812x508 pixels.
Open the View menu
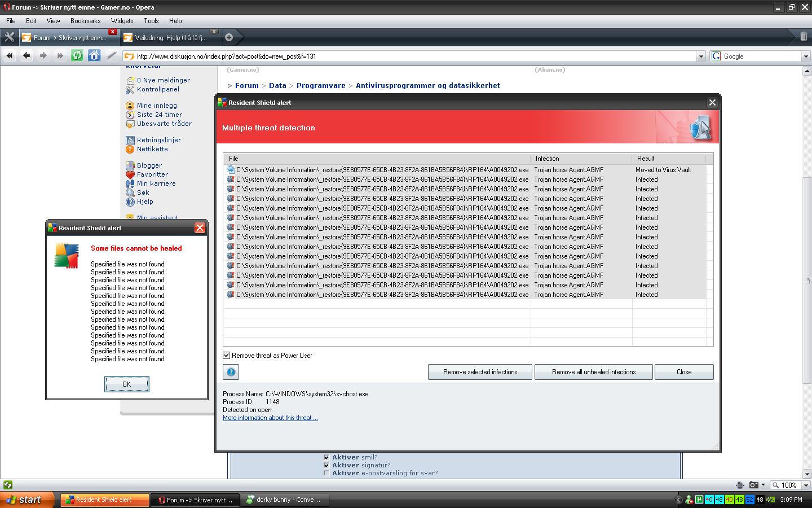(x=53, y=21)
